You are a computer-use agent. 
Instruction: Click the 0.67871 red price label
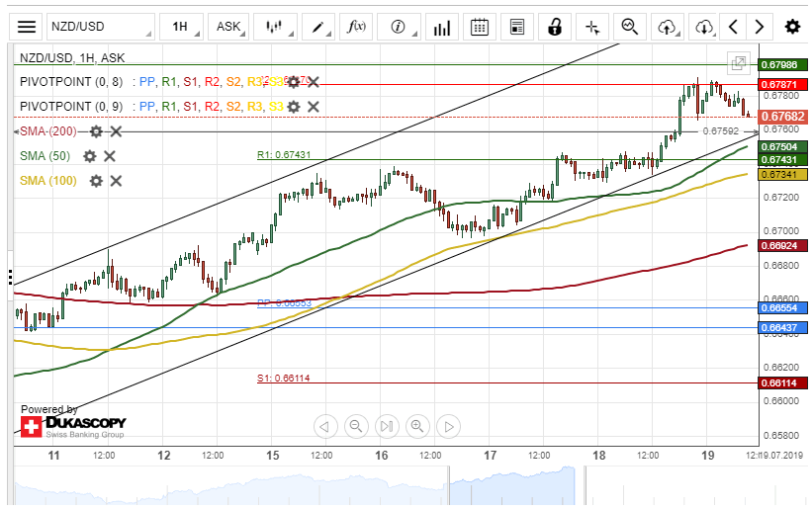pyautogui.click(x=782, y=84)
